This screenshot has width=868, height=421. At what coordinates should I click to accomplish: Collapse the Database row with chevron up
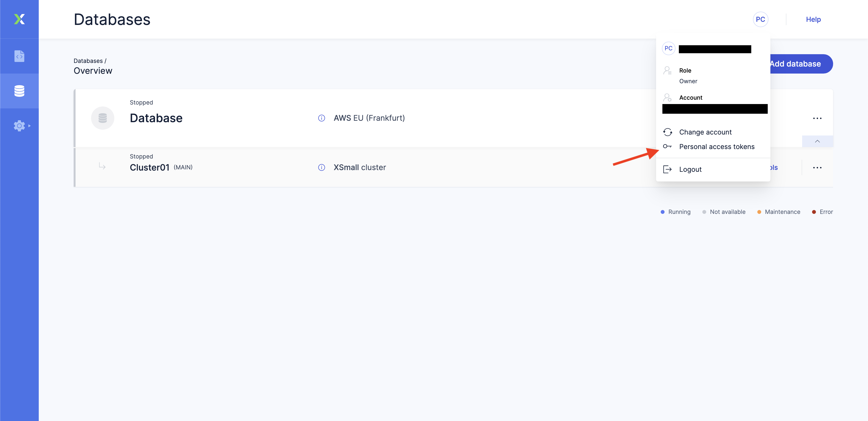coord(817,141)
